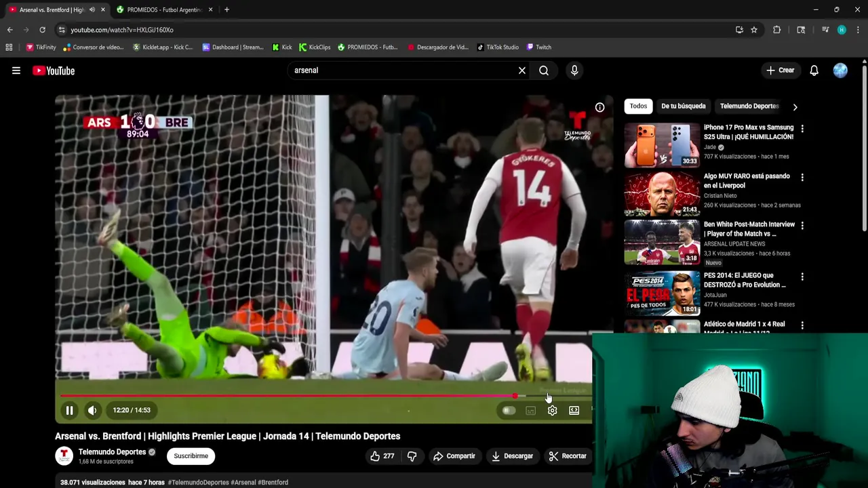Like the video with thumbs up
This screenshot has height=488, width=868.
pyautogui.click(x=382, y=456)
